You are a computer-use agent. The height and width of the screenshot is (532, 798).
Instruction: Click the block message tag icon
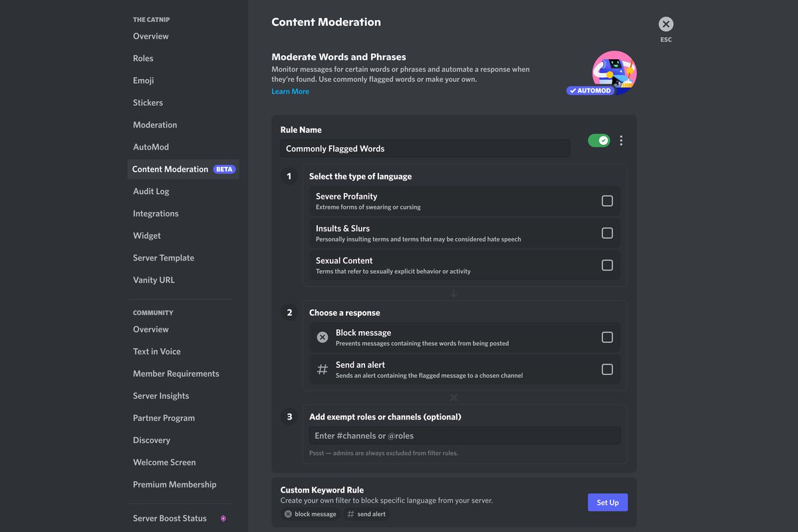point(288,514)
